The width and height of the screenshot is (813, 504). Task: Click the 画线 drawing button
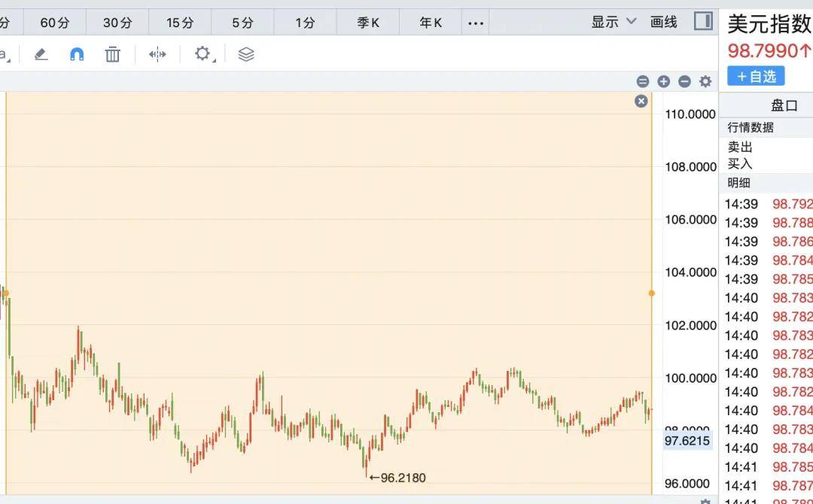click(664, 22)
